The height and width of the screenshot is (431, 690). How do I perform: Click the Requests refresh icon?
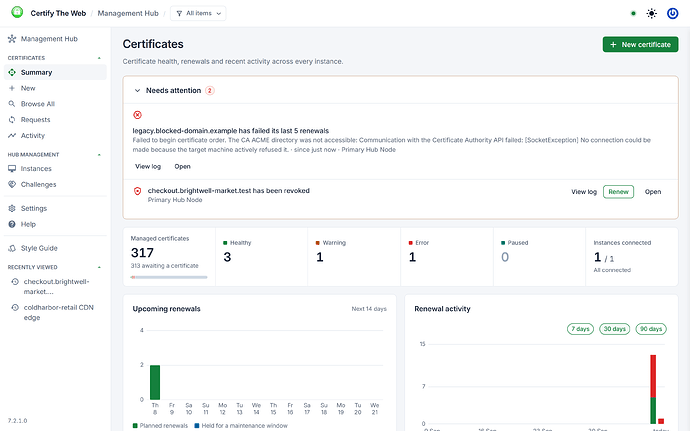(x=12, y=120)
